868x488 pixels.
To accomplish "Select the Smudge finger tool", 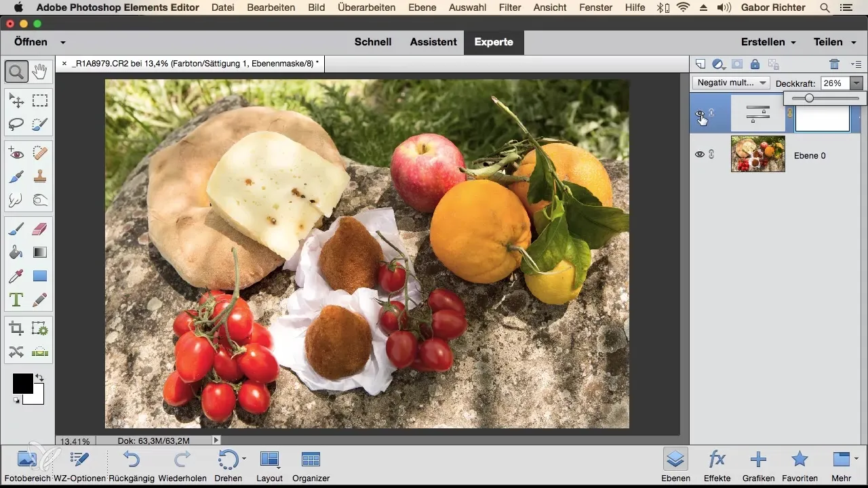I will 16,200.
